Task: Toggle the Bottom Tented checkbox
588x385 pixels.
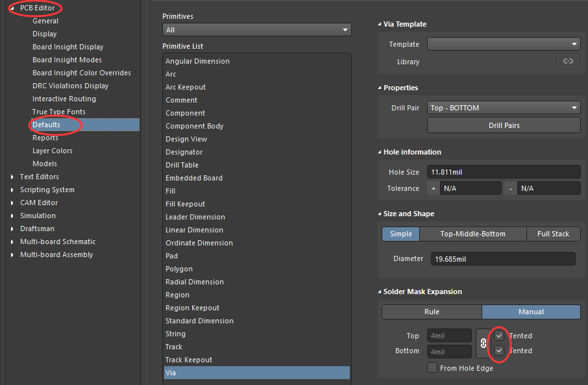Action: [x=498, y=351]
